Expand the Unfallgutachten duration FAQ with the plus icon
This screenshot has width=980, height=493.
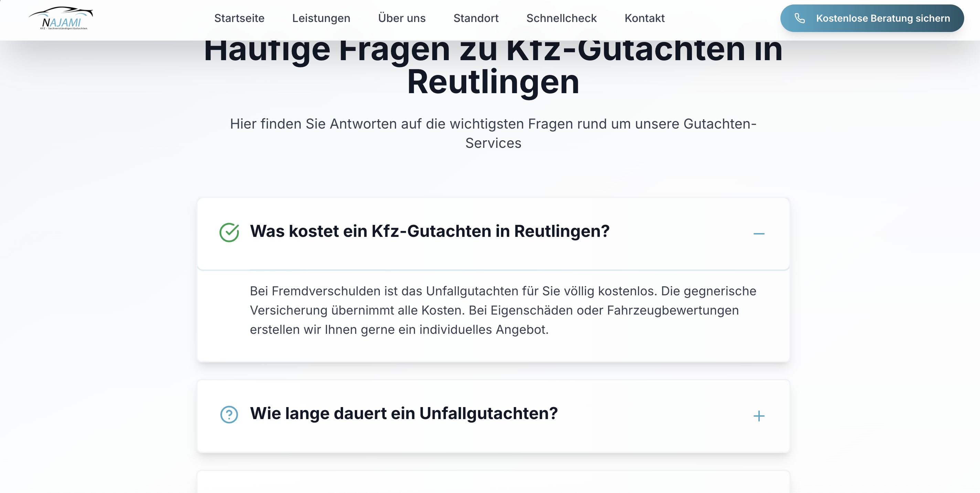759,415
